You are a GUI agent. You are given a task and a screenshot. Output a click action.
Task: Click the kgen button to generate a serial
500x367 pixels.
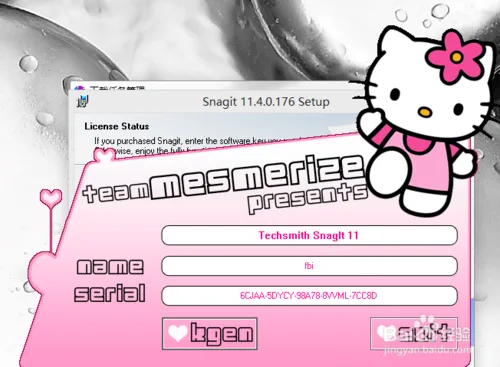click(210, 333)
